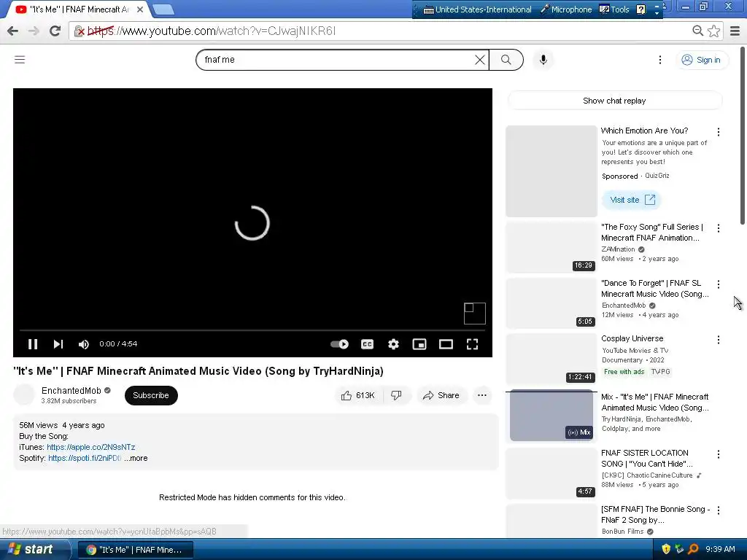
Task: Click Chrome taskbar It's Me button
Action: click(135, 550)
